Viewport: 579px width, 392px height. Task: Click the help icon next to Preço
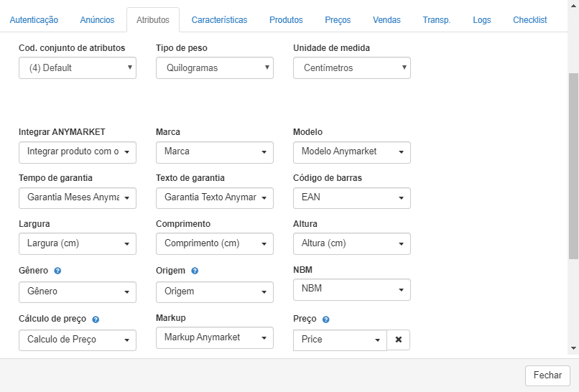[325, 319]
